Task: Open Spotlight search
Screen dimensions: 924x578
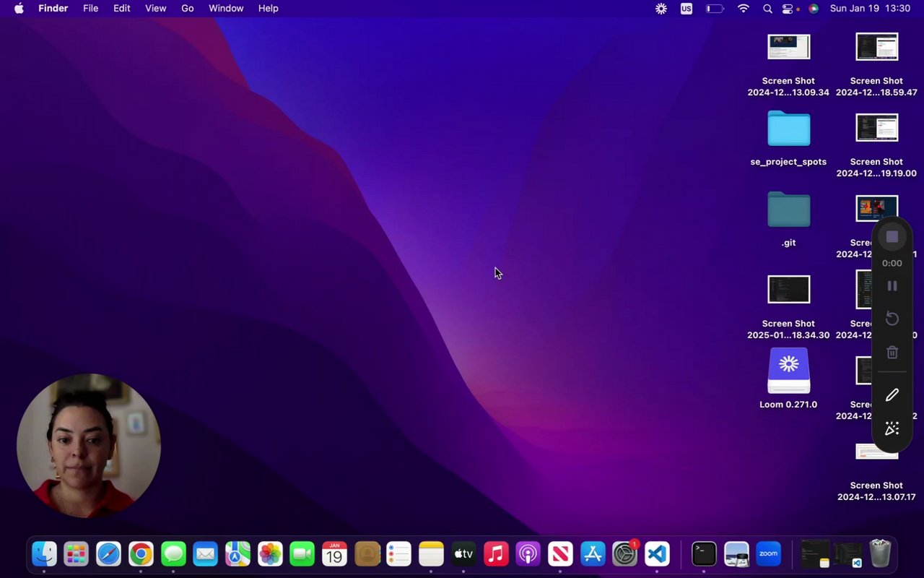Action: (x=767, y=9)
